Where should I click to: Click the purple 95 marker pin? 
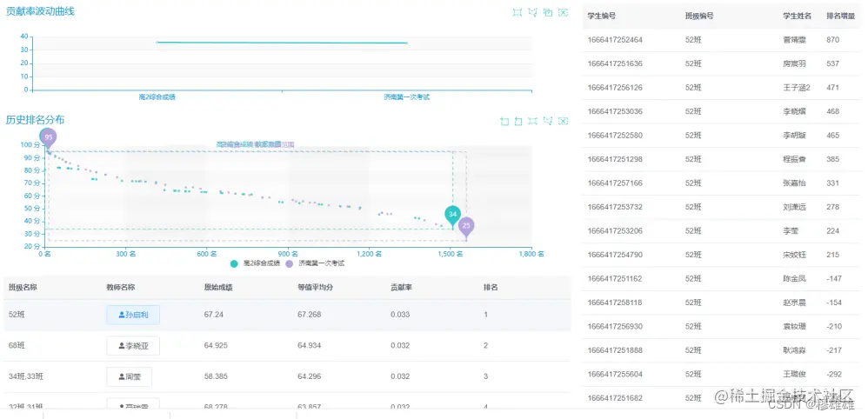(49, 138)
